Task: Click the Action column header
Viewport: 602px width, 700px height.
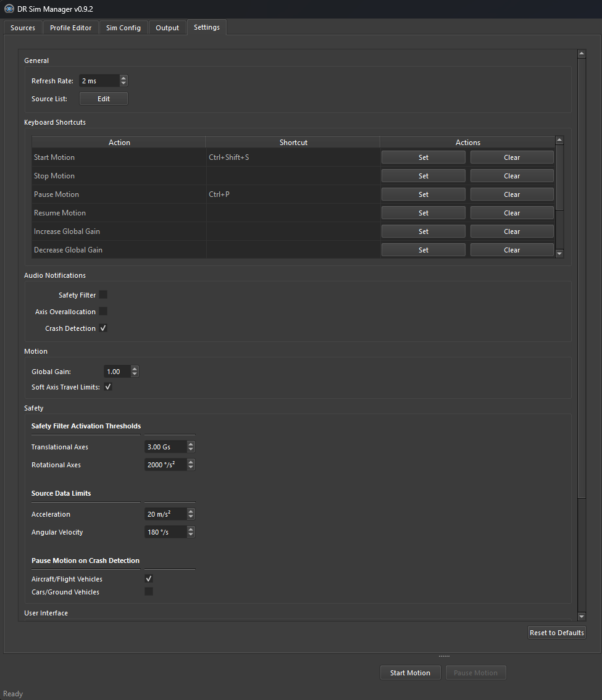Action: coord(119,142)
